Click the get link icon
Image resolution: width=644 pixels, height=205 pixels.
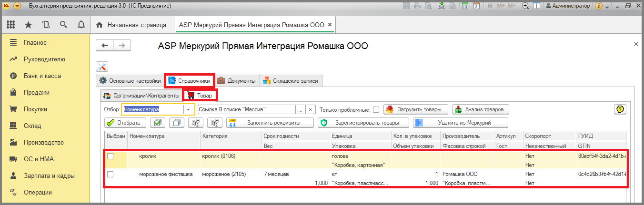point(442,6)
